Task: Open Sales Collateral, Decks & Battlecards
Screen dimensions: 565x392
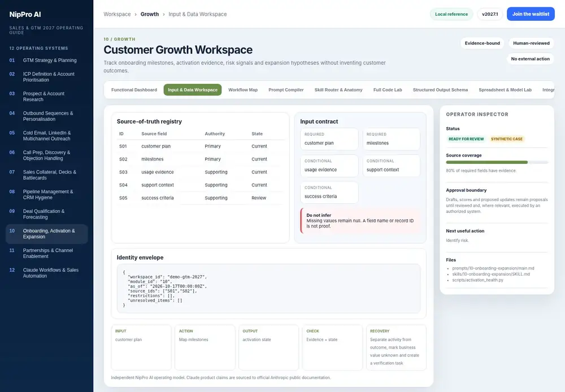Action: pos(46,175)
